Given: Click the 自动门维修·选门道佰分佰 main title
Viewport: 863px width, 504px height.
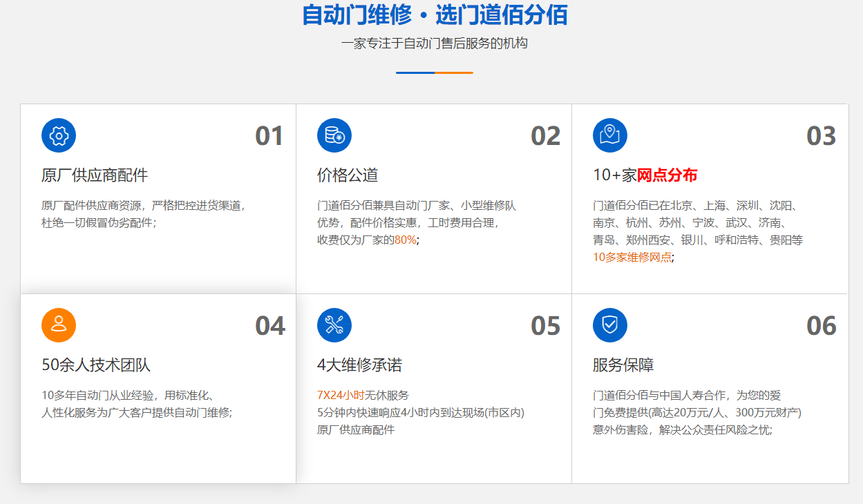Looking at the screenshot, I should (435, 14).
